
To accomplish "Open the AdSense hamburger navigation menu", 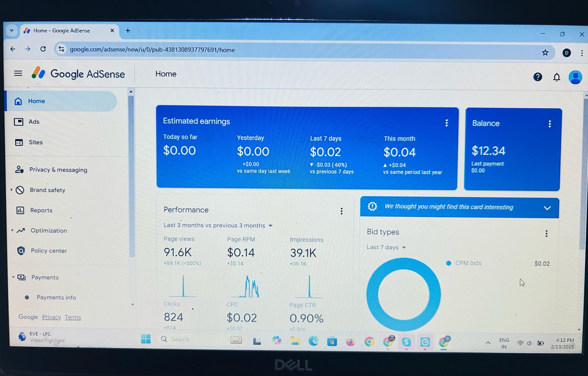I will pos(18,73).
